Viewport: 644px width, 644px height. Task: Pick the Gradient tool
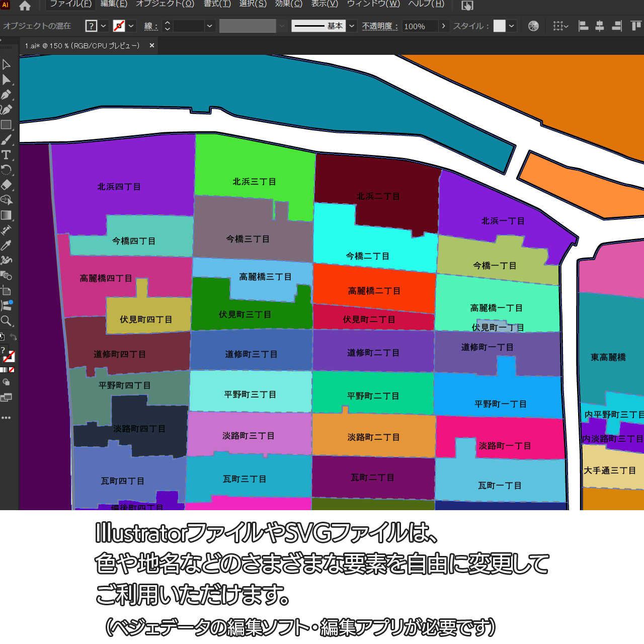tap(6, 215)
